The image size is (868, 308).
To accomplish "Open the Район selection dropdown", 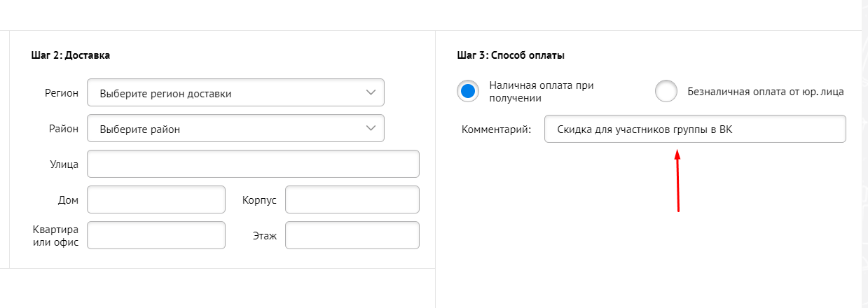I will click(224, 128).
